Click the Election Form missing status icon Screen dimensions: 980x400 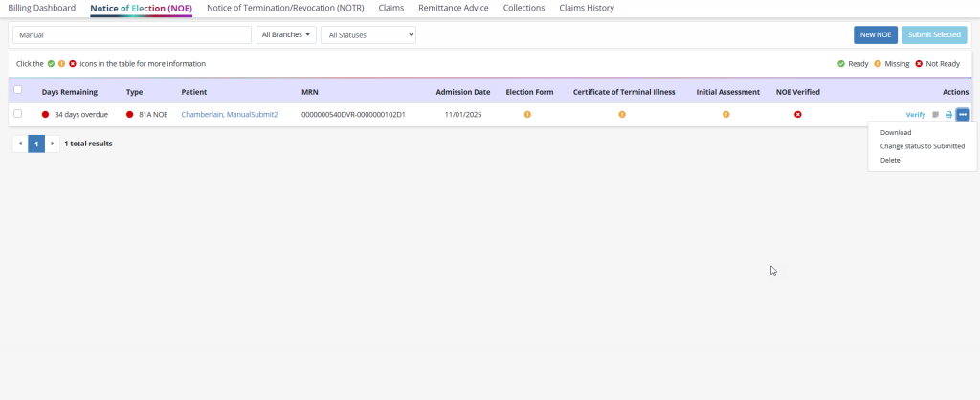coord(527,114)
